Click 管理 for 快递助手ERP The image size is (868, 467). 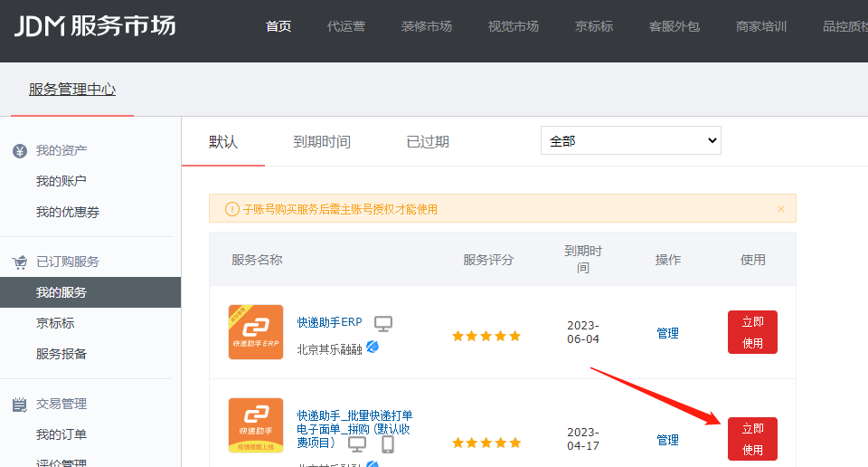click(x=667, y=333)
